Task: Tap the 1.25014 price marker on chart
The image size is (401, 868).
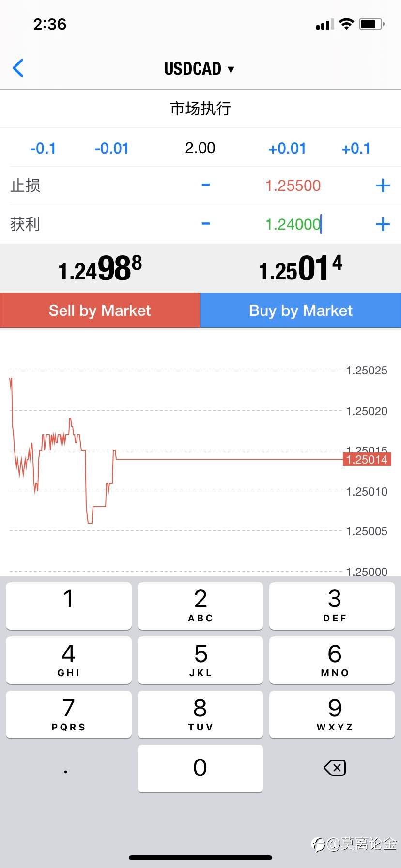Action: [x=367, y=459]
